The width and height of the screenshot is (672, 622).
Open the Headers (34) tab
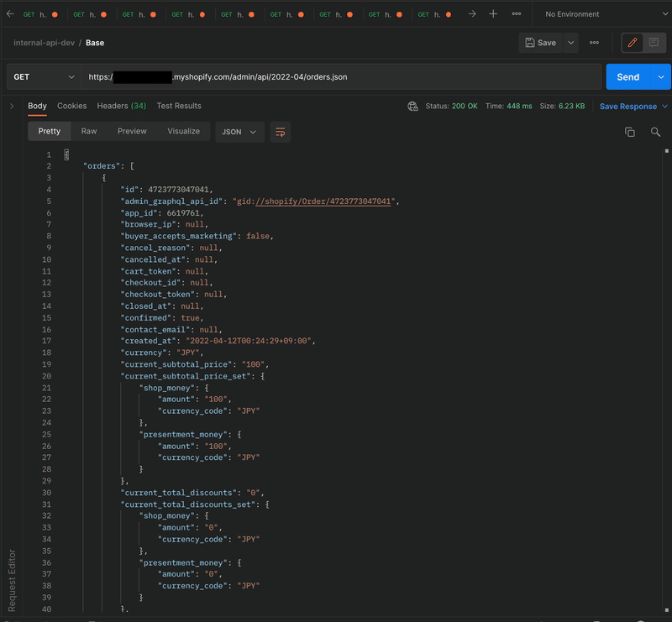tap(121, 107)
